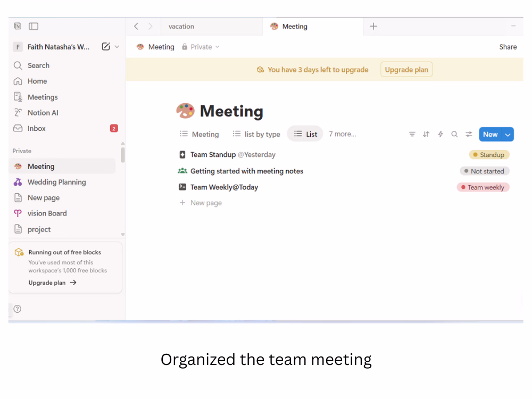Select the List view tab
Image resolution: width=532 pixels, height=399 pixels.
305,134
